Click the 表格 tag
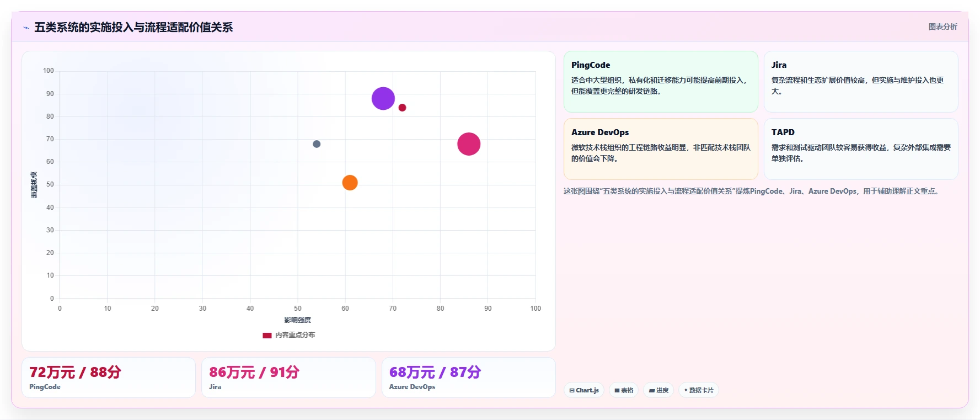This screenshot has height=420, width=980. click(x=624, y=390)
